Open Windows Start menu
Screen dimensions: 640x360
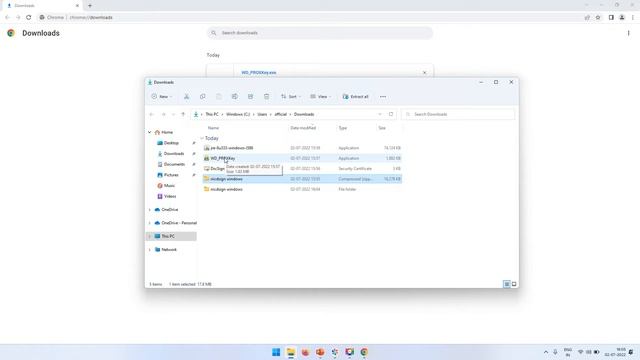pyautogui.click(x=276, y=352)
